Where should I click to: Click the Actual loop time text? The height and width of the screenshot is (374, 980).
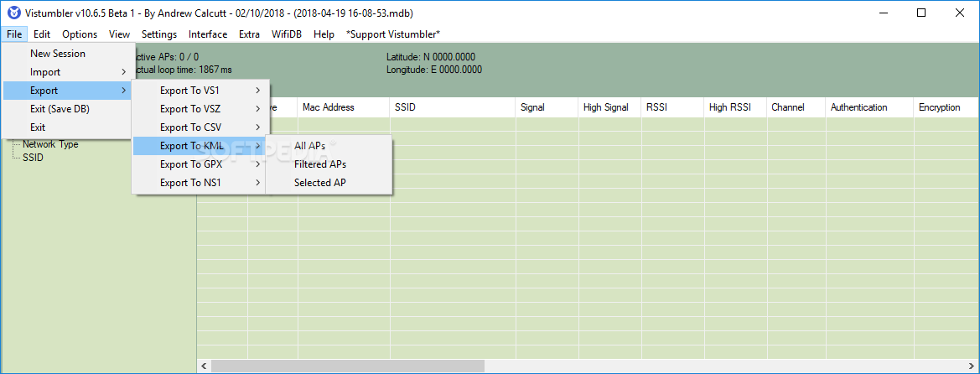pyautogui.click(x=183, y=70)
